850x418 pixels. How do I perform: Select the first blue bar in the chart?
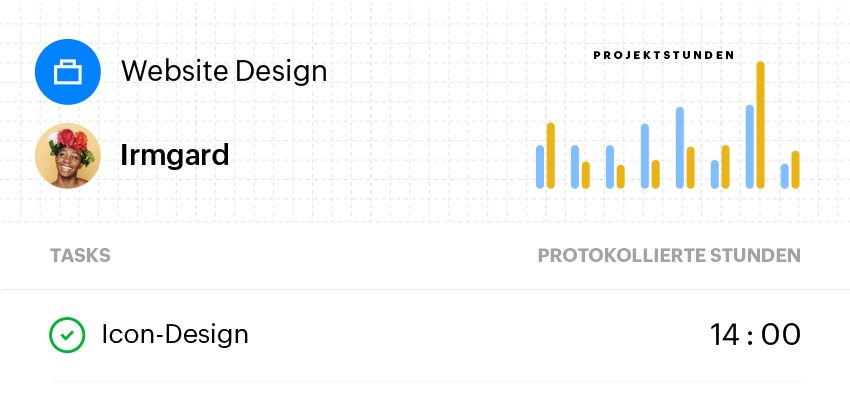pyautogui.click(x=540, y=167)
